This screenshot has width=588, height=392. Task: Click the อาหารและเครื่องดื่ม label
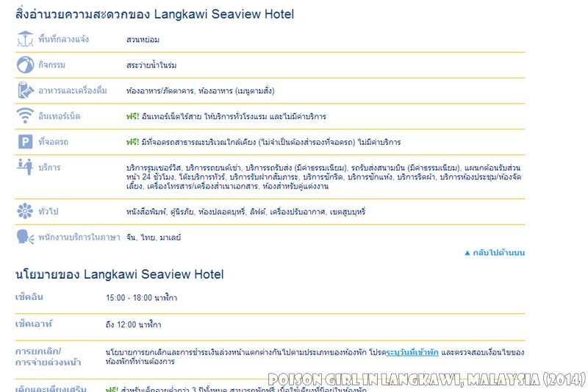click(x=72, y=90)
